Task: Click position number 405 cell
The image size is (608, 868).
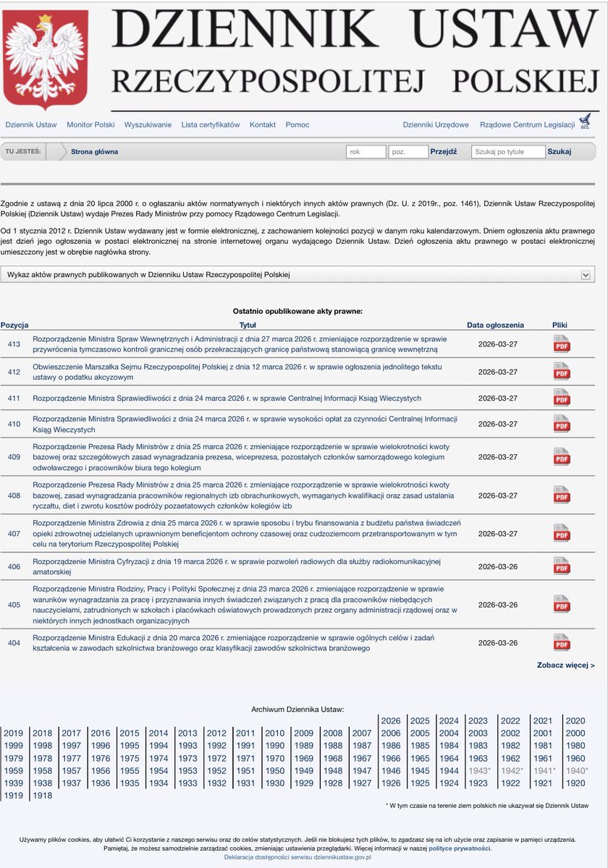Action: coord(14,604)
